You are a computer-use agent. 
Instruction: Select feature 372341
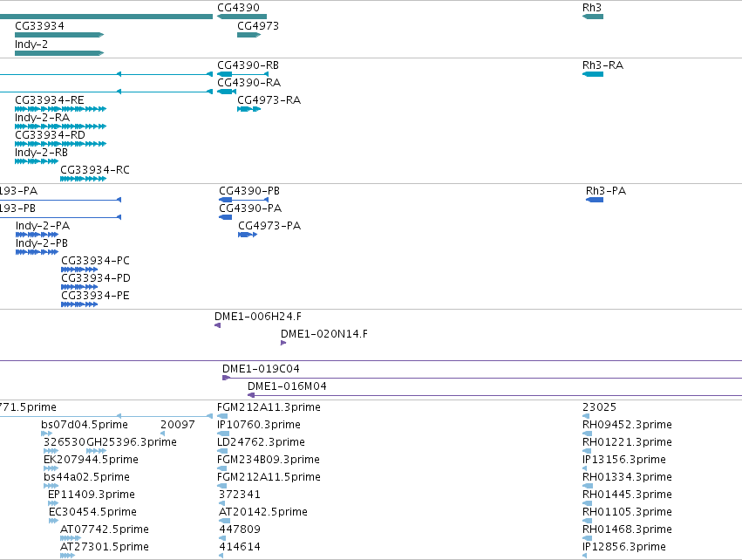[x=222, y=504]
